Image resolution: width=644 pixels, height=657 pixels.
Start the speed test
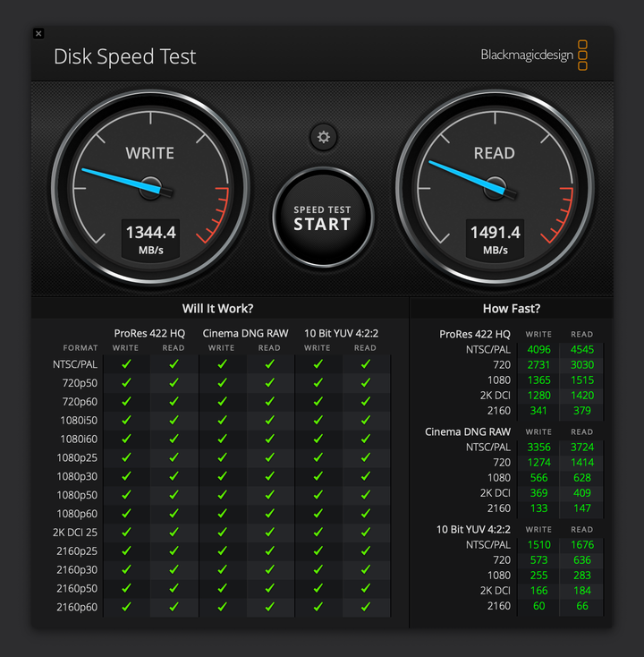(x=322, y=218)
